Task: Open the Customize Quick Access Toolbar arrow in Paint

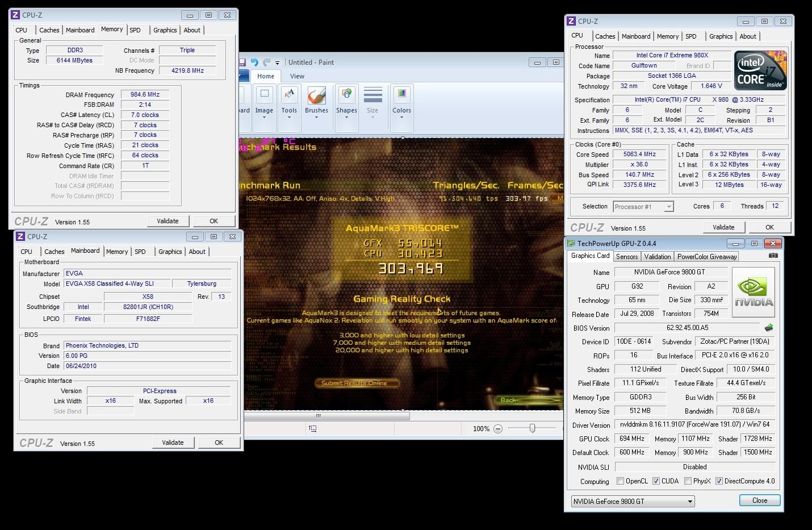Action: pos(277,63)
